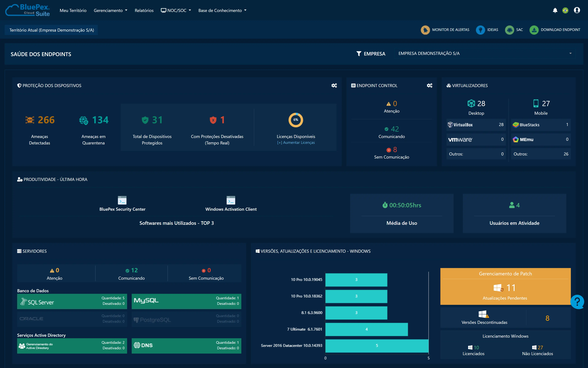
Task: Open the Empresa Demonstração S/A company dropdown
Action: click(485, 54)
